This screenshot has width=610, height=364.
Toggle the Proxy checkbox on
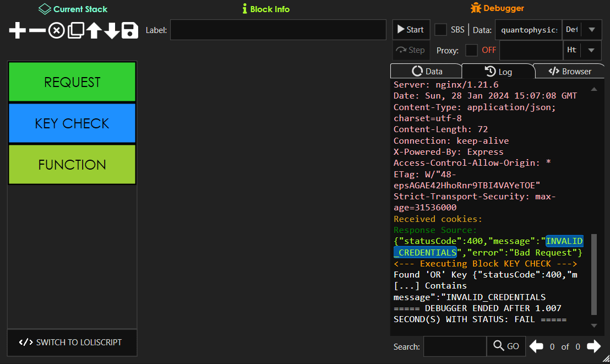click(x=471, y=50)
